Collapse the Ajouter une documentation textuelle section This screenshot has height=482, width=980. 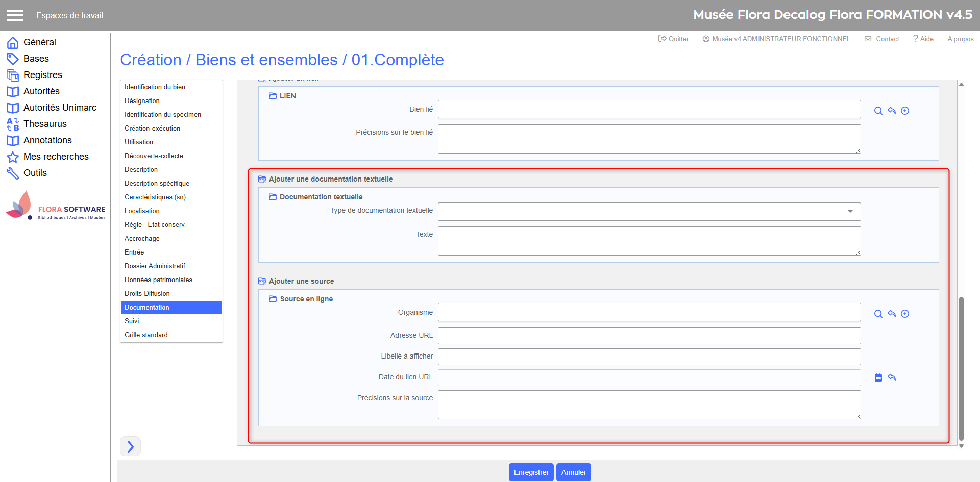[262, 179]
